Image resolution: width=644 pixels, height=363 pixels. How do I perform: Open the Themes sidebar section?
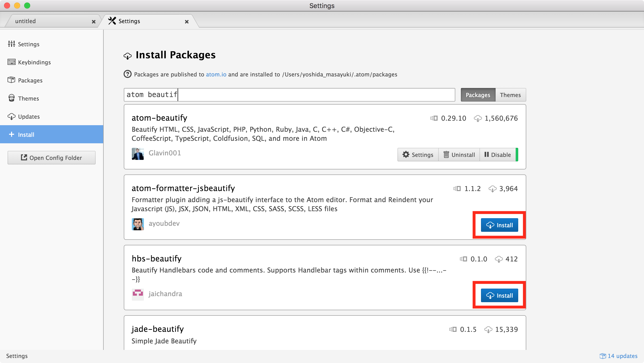click(52, 98)
